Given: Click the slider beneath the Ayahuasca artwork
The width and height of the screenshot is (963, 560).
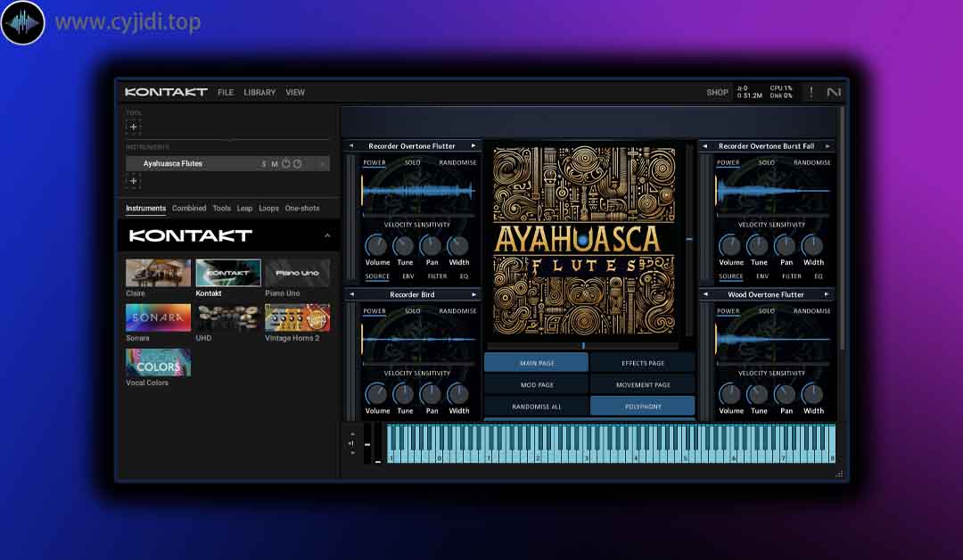Looking at the screenshot, I should tap(583, 346).
